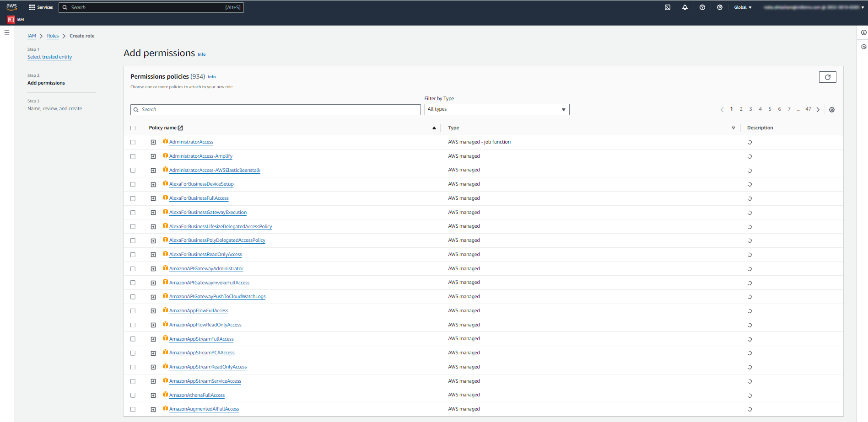Viewport: 868px width, 422px height.
Task: Refresh the permissions policies list
Action: [x=827, y=77]
